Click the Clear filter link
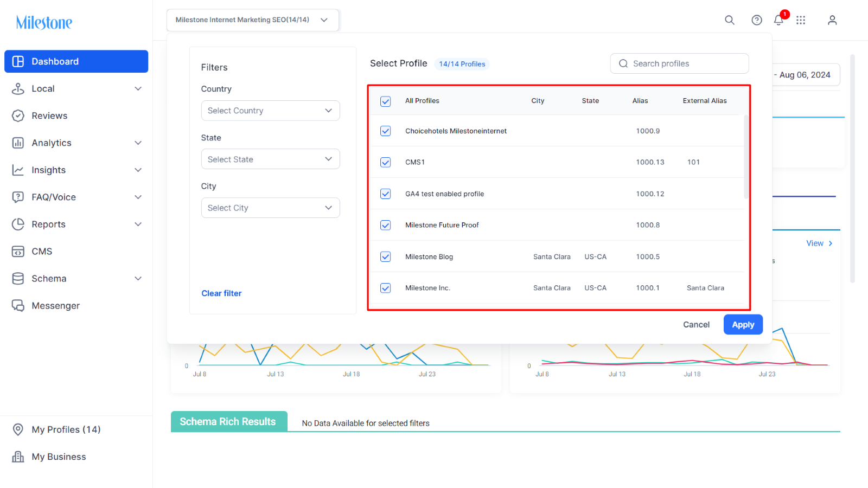The image size is (868, 488). click(221, 293)
